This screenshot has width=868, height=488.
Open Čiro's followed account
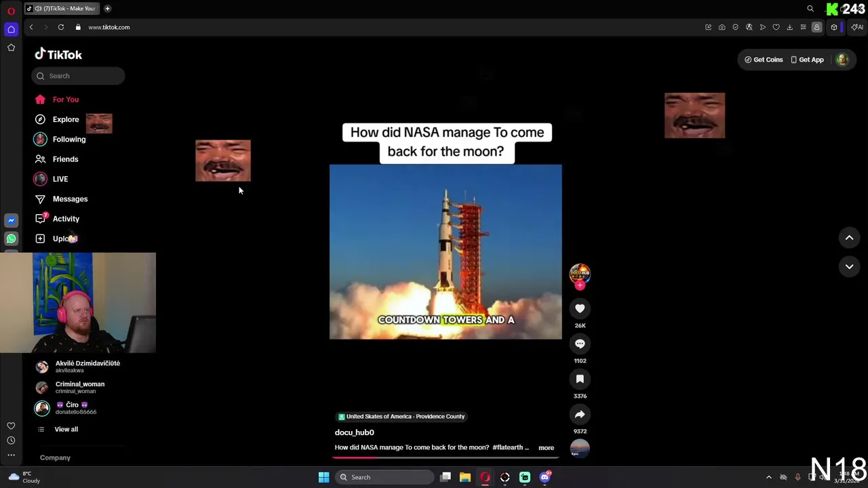click(x=67, y=408)
